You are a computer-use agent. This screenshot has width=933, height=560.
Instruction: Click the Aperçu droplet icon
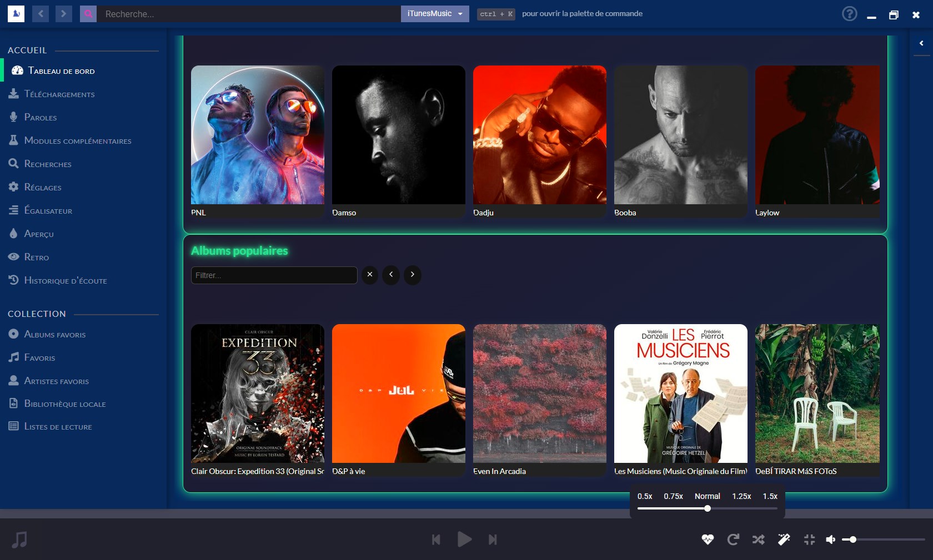pyautogui.click(x=14, y=234)
